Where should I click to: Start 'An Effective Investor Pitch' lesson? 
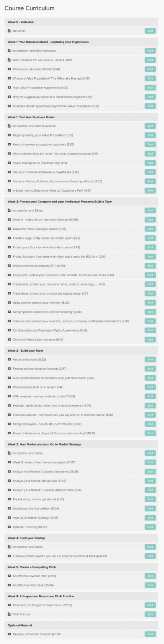click(150, 576)
